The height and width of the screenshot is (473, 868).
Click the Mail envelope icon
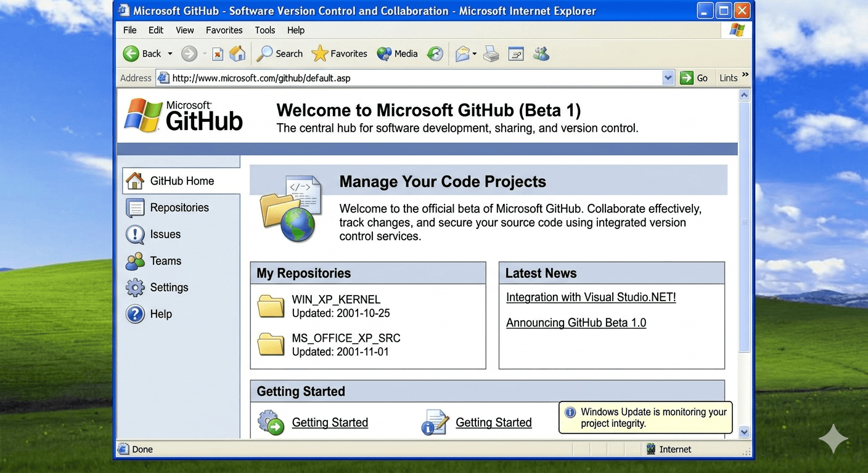(462, 54)
